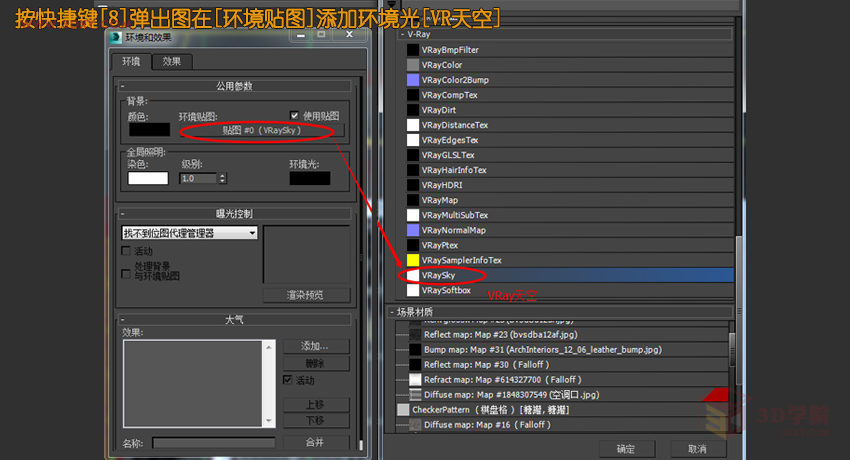Click the VRayMultiSubTex swatch icon
850x460 pixels.
413,215
